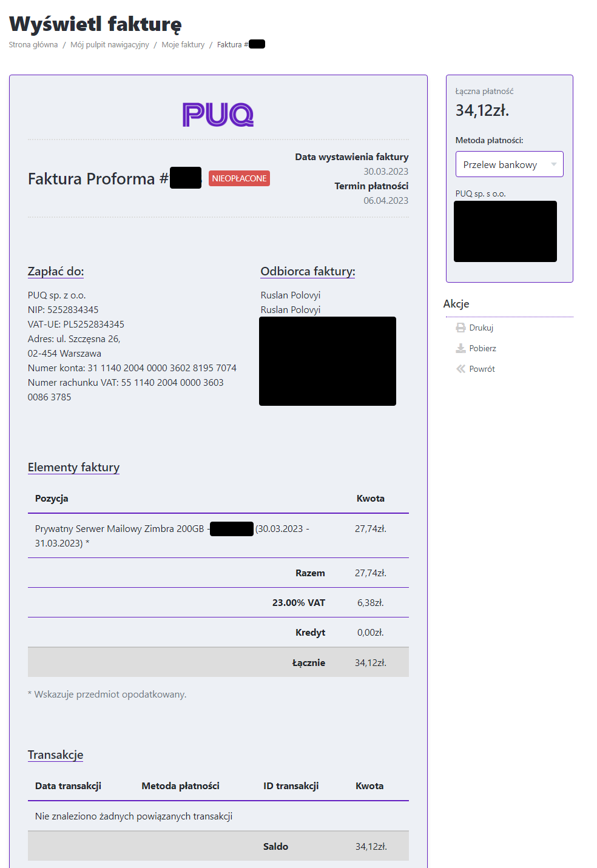The height and width of the screenshot is (868, 597).
Task: Click the ID transakcji column header
Action: (x=291, y=786)
